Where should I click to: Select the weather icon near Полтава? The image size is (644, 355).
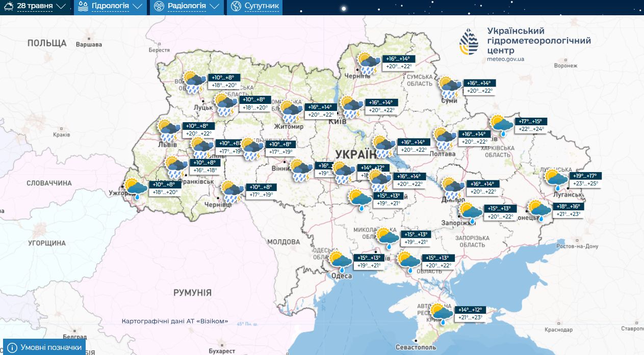tap(445, 138)
